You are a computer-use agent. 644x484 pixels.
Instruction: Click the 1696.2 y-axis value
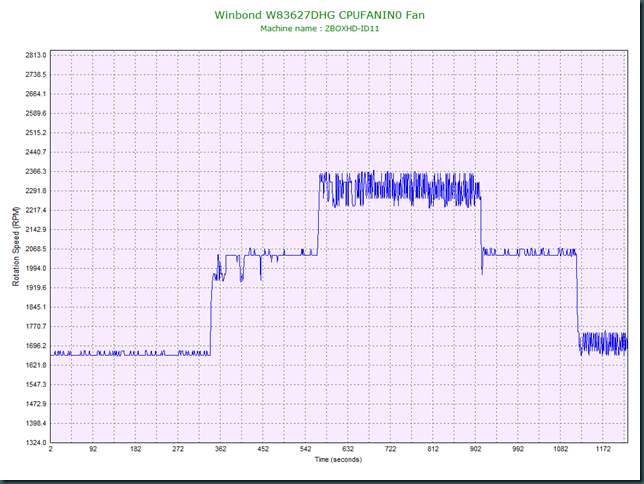pos(36,346)
